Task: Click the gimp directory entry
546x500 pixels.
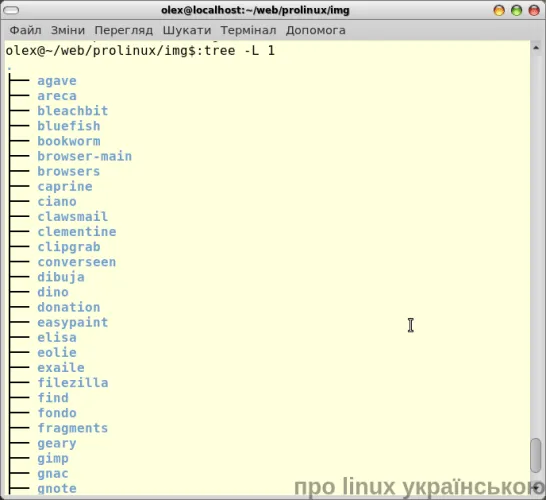Action: click(x=53, y=459)
